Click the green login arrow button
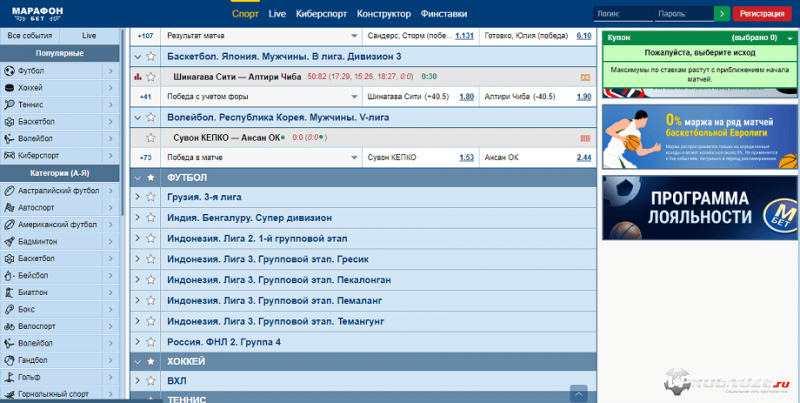 (x=721, y=14)
